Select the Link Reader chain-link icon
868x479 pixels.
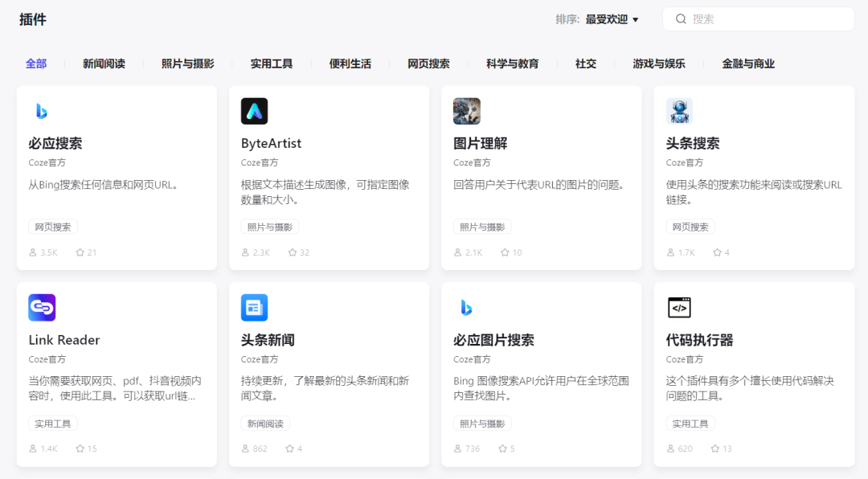click(x=42, y=307)
